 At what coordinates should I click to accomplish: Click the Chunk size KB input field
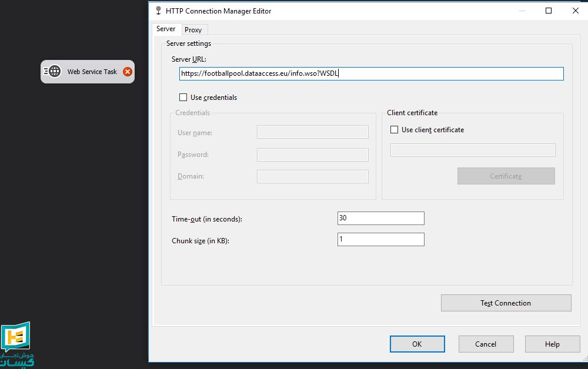[380, 239]
